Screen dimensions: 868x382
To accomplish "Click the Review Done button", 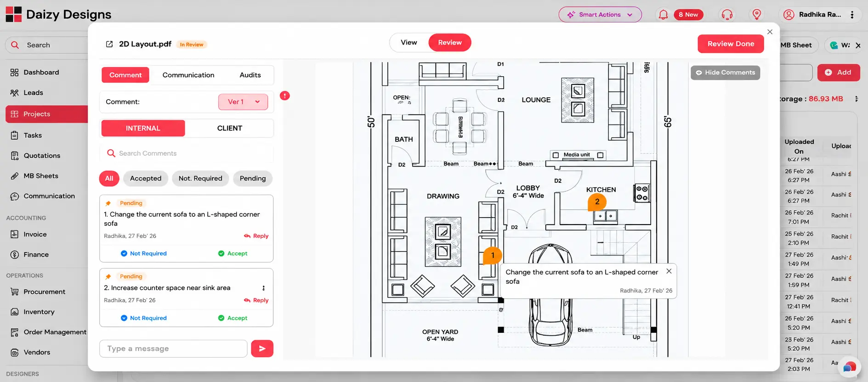I will 731,44.
